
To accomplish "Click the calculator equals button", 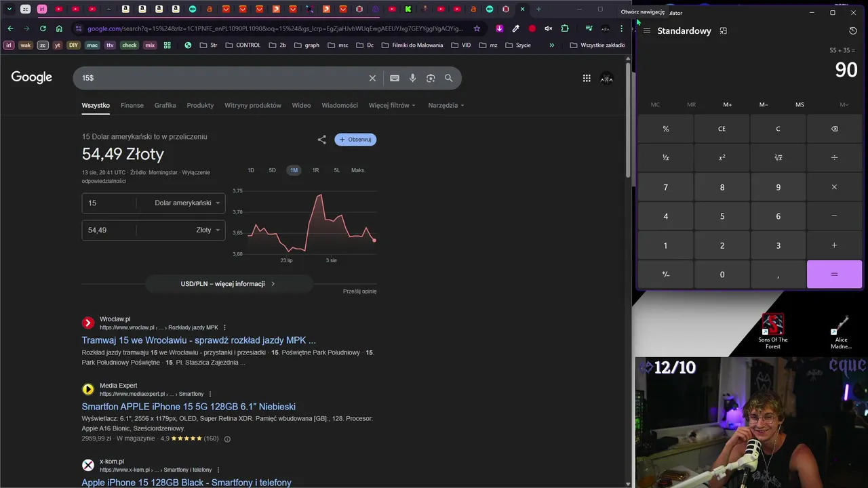I will point(834,274).
